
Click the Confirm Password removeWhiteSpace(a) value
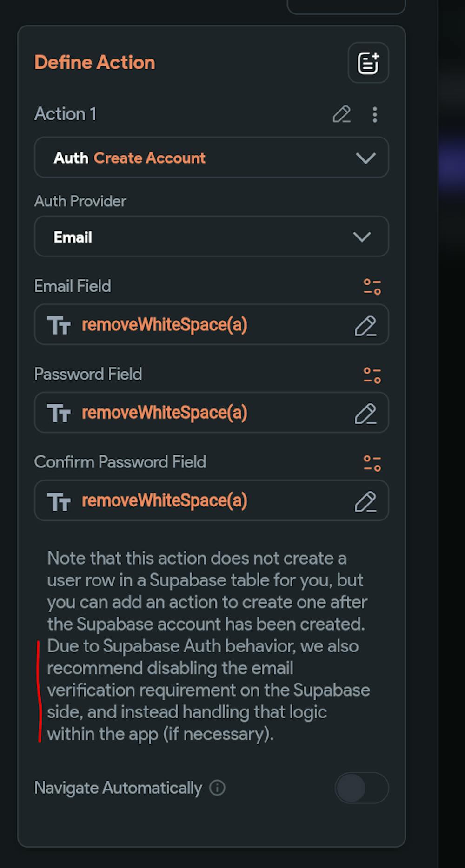(x=165, y=500)
